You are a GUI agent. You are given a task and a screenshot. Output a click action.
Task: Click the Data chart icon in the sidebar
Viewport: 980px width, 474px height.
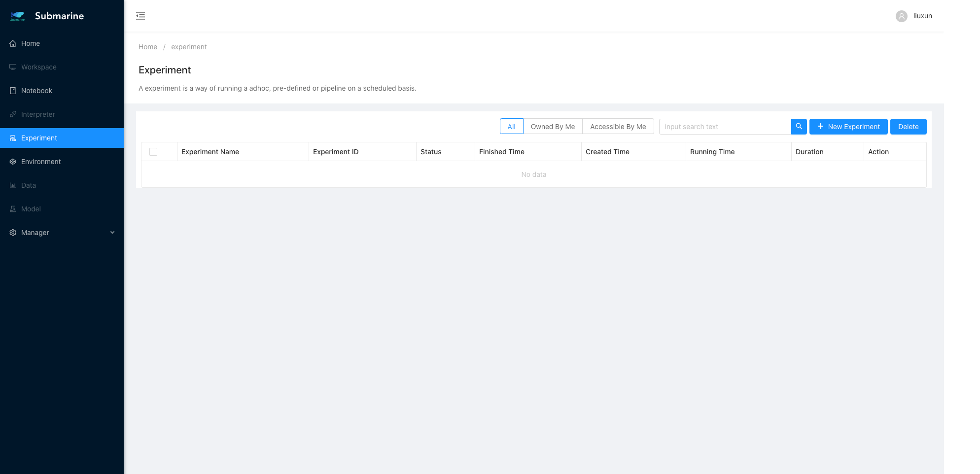click(13, 185)
